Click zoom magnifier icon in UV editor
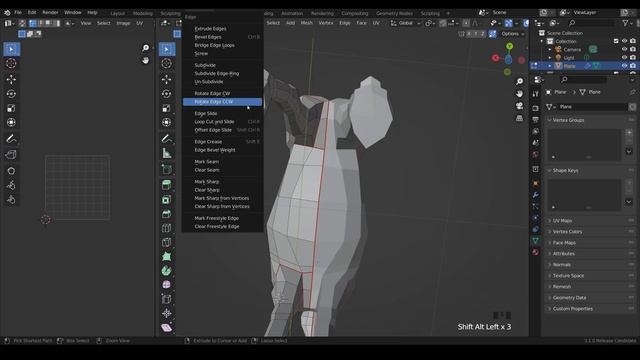Image resolution: width=640 pixels, height=360 pixels. pyautogui.click(x=145, y=48)
